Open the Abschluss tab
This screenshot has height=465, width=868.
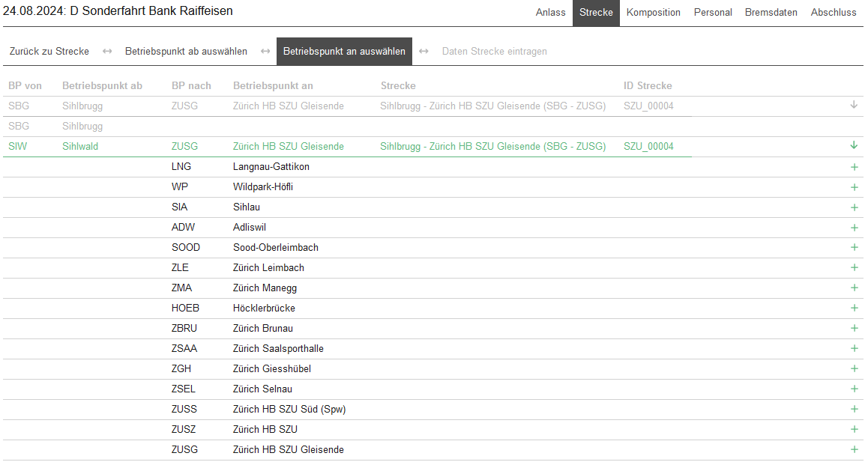(x=834, y=13)
